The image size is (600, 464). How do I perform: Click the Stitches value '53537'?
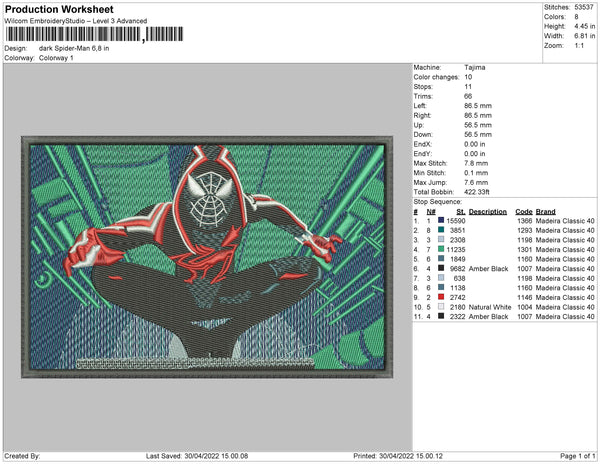tap(584, 7)
